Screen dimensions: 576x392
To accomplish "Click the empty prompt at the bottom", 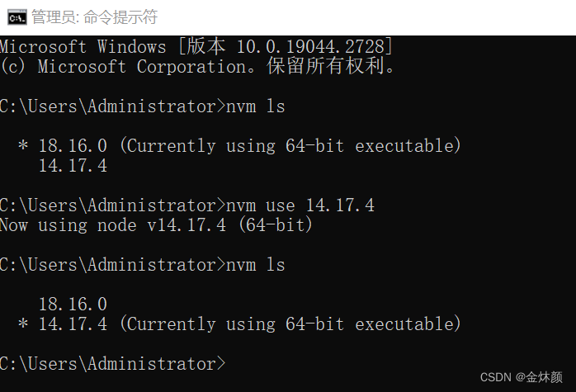I will 112,364.
